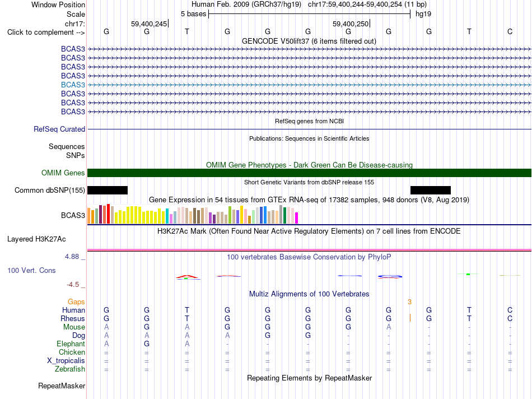Click the chr17: ruler label
The width and height of the screenshot is (532, 399).
[x=74, y=24]
